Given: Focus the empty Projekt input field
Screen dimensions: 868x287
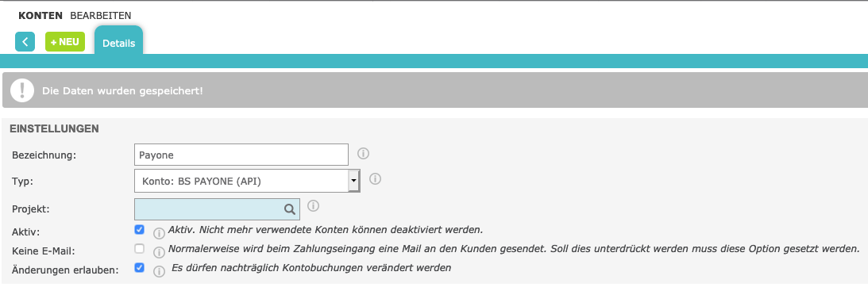Looking at the screenshot, I should (217, 209).
